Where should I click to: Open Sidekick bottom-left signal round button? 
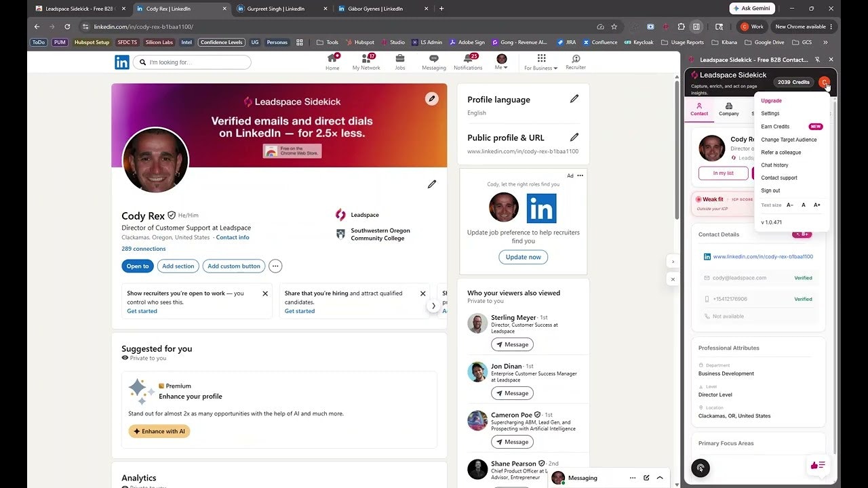[x=701, y=468]
